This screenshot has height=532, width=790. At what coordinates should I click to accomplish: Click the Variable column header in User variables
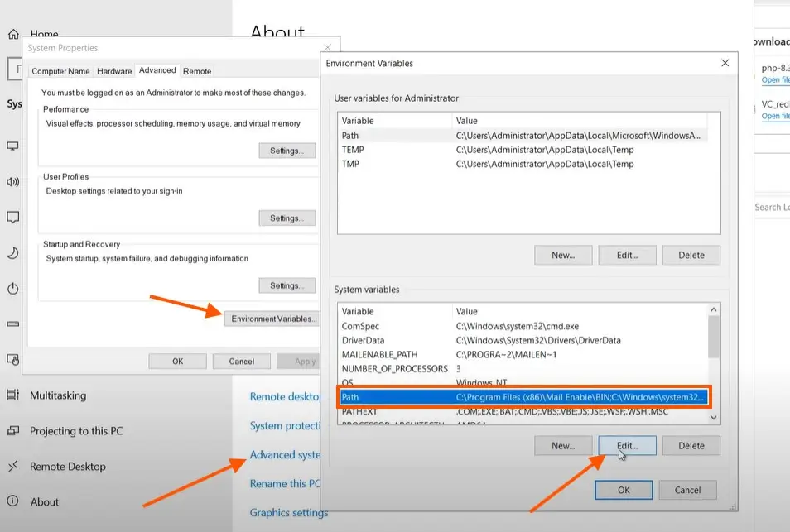tap(395, 121)
